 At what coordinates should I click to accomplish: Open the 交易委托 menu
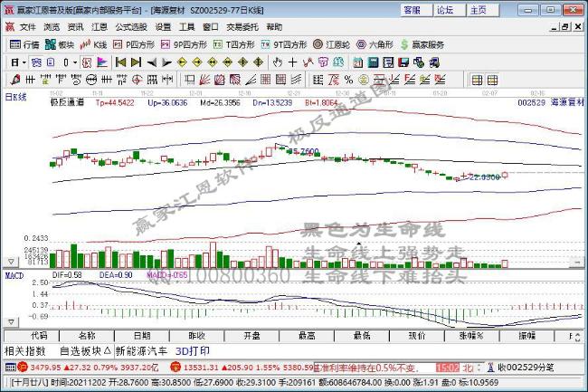pyautogui.click(x=242, y=27)
